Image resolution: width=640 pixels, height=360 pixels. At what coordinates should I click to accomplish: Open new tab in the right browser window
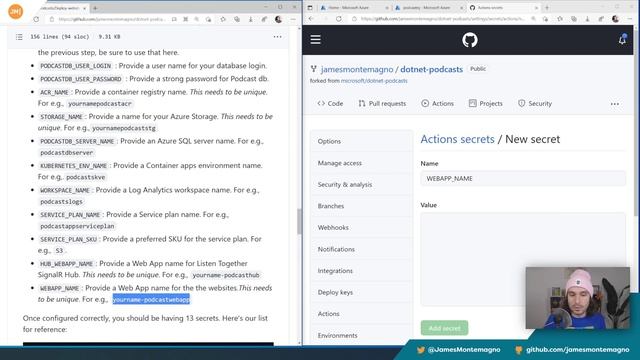(547, 8)
